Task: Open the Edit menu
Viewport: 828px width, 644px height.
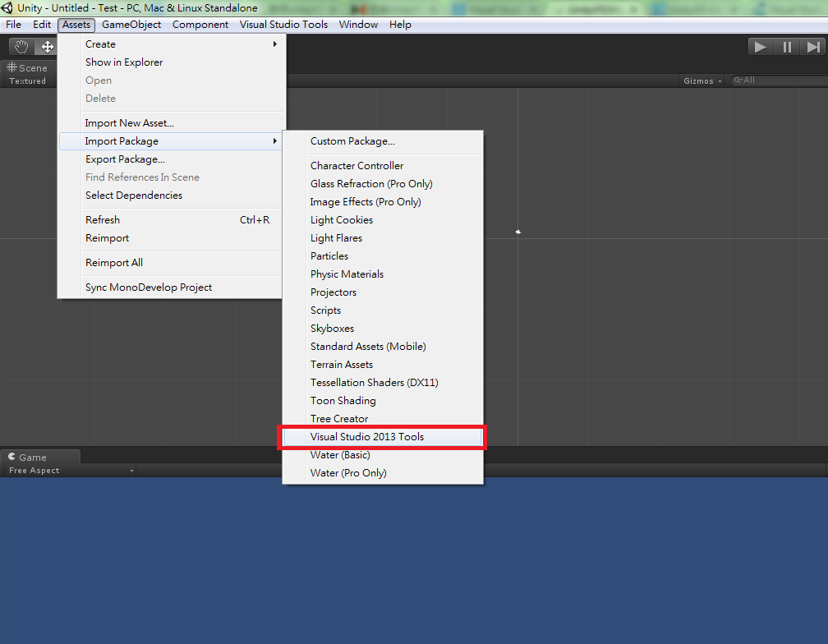Action: coord(42,25)
